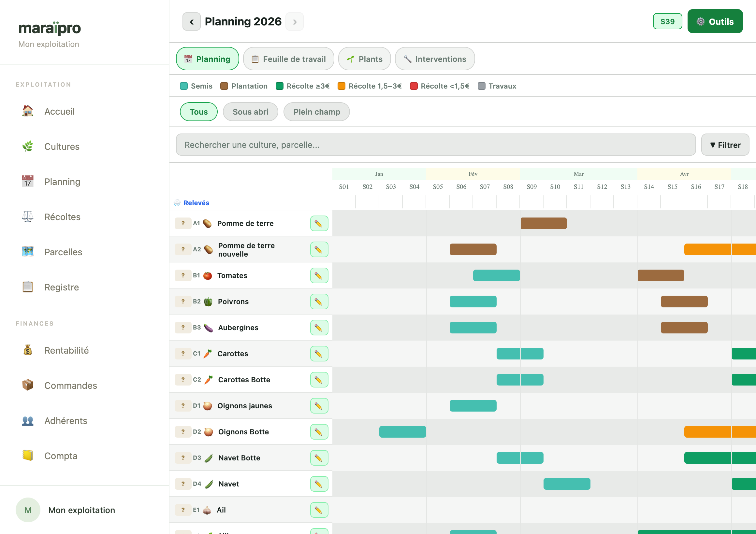Go to Récoltes scales icon
The width and height of the screenshot is (756, 534).
pos(28,217)
